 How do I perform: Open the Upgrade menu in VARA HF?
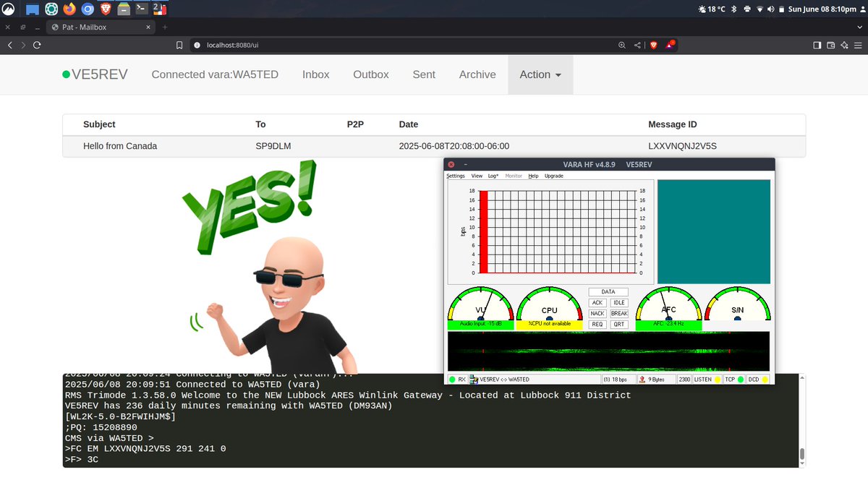553,176
